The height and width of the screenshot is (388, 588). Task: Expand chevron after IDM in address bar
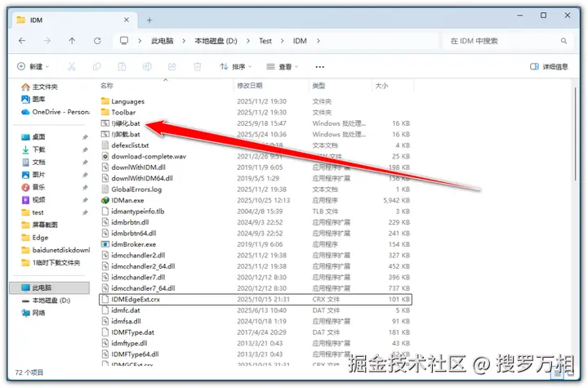[x=318, y=41]
